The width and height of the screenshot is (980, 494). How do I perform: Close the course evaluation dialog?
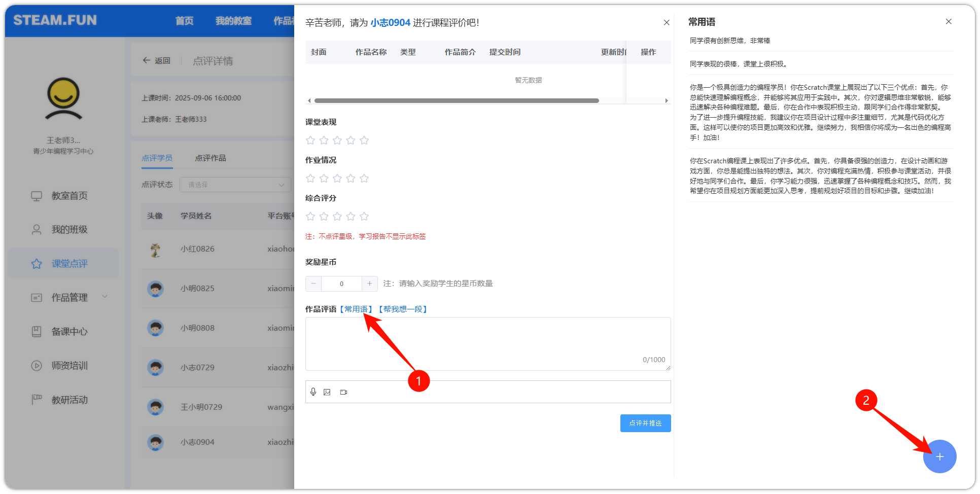point(667,22)
